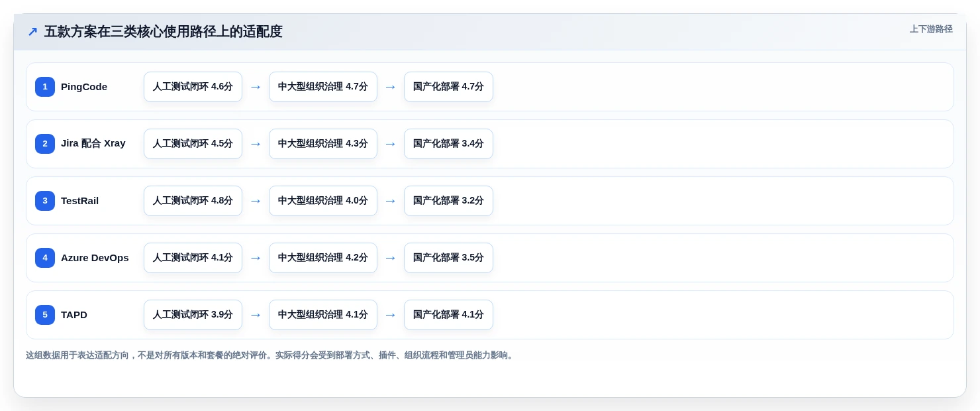Image resolution: width=980 pixels, height=411 pixels.
Task: Click the footnote text about 适配方向
Action: click(x=271, y=355)
